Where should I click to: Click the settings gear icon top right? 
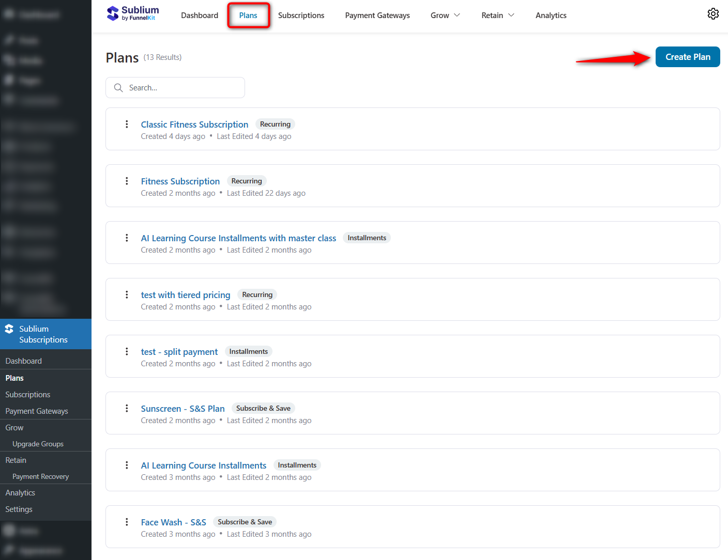(x=713, y=14)
